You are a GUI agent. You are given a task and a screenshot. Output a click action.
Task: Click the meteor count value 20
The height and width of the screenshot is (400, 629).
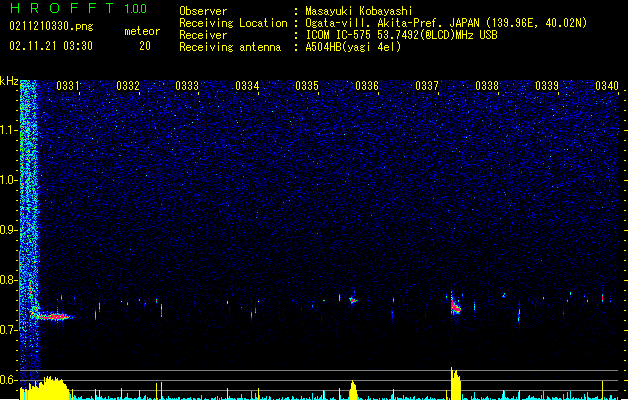(x=145, y=46)
